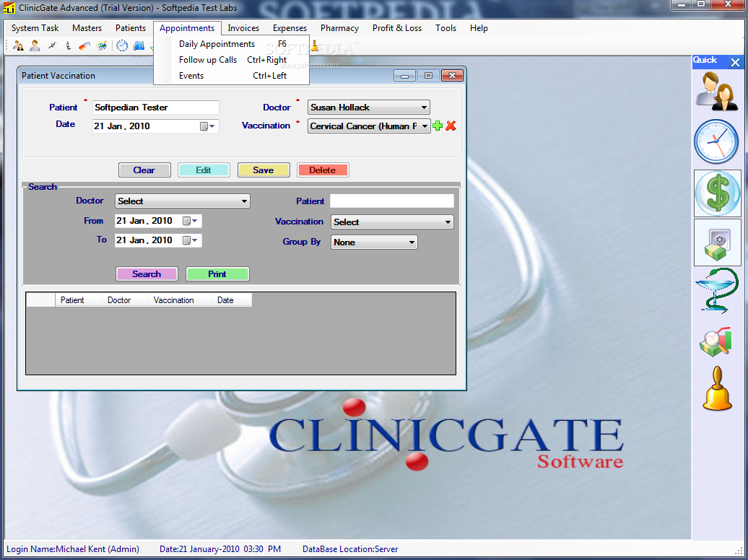The image size is (748, 560).
Task: Click the Patient column header in results grid
Action: [x=79, y=300]
